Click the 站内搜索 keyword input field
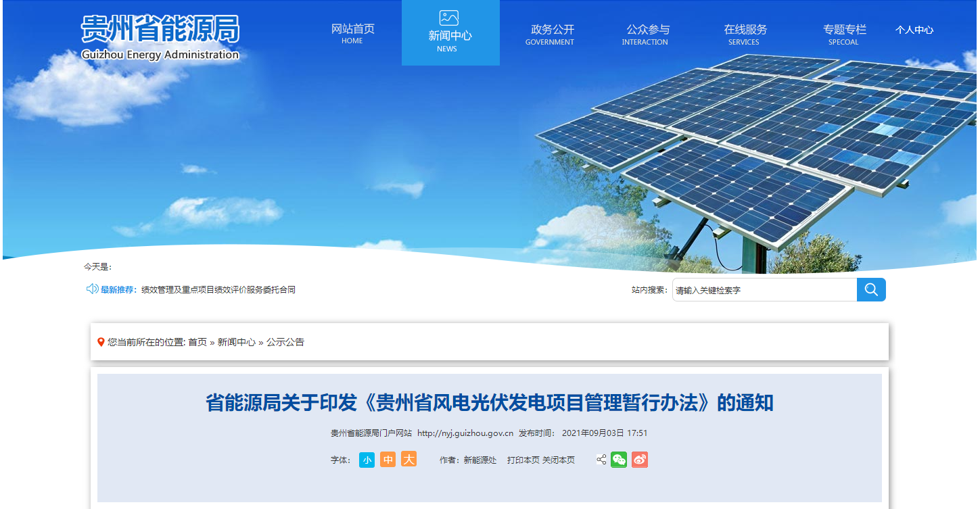 tap(765, 290)
